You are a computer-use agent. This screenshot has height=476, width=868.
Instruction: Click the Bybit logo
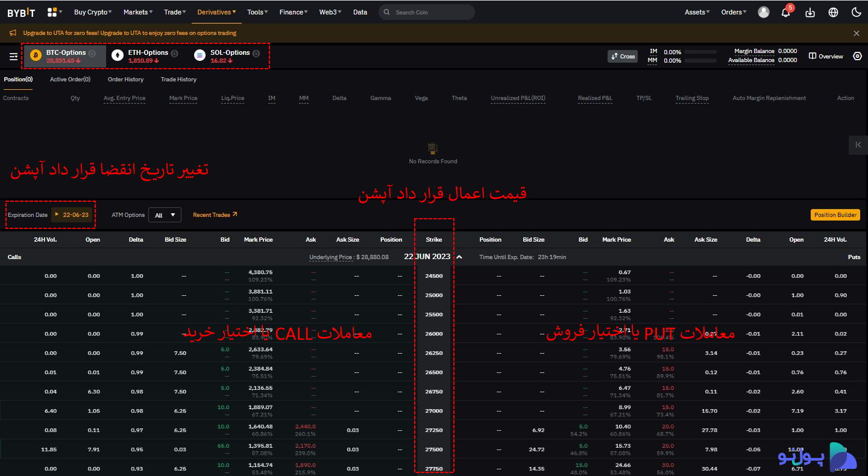pos(21,12)
